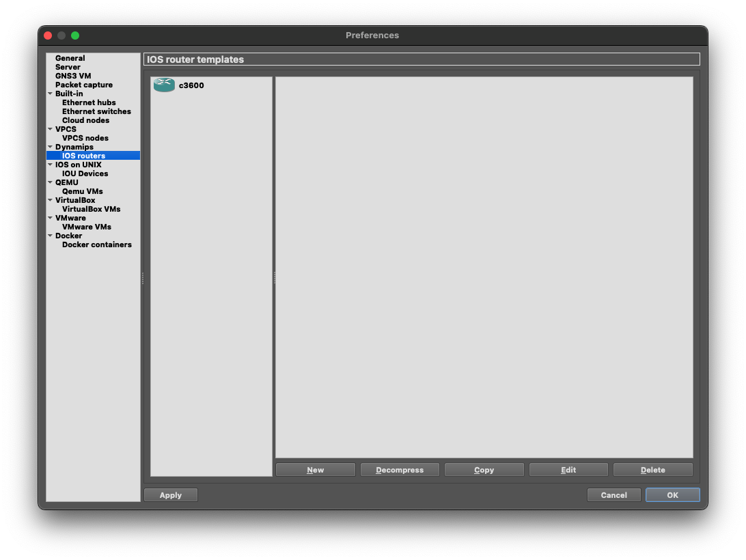Select GNS3 VM in the sidebar

[72, 76]
